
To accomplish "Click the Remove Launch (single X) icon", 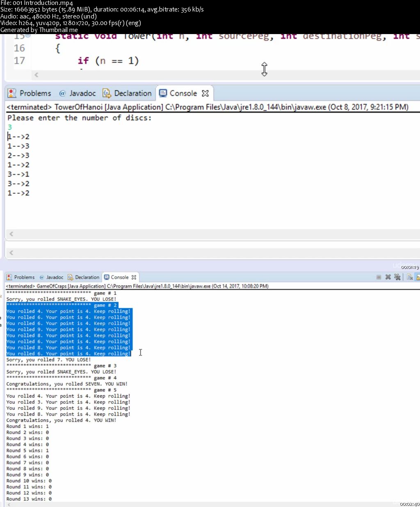I will coord(388,277).
